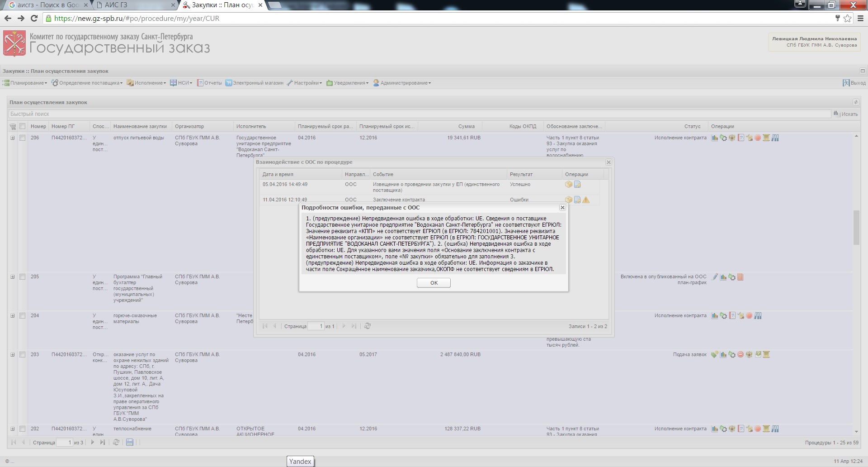Check the checkbox for procedure 205

tap(22, 277)
